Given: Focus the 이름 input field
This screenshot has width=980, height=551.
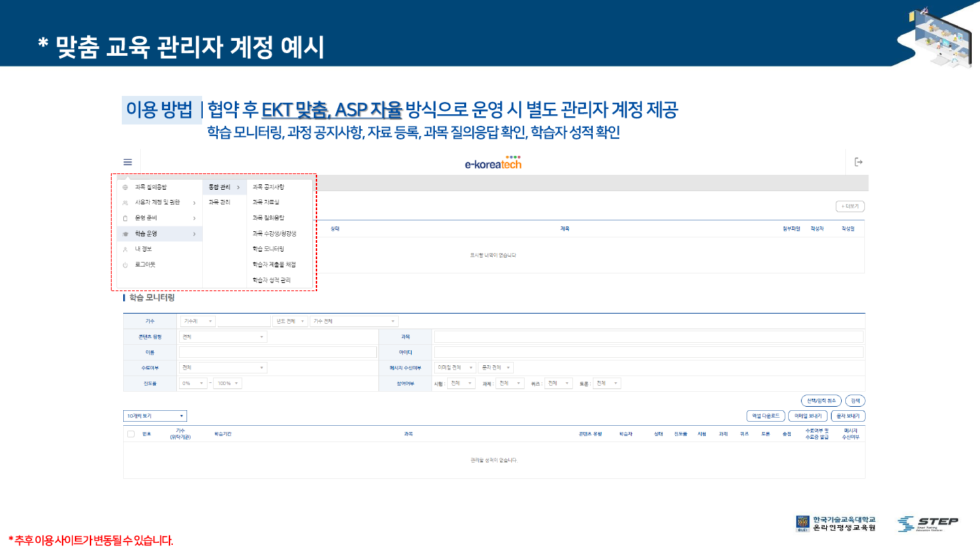Looking at the screenshot, I should pyautogui.click(x=278, y=352).
